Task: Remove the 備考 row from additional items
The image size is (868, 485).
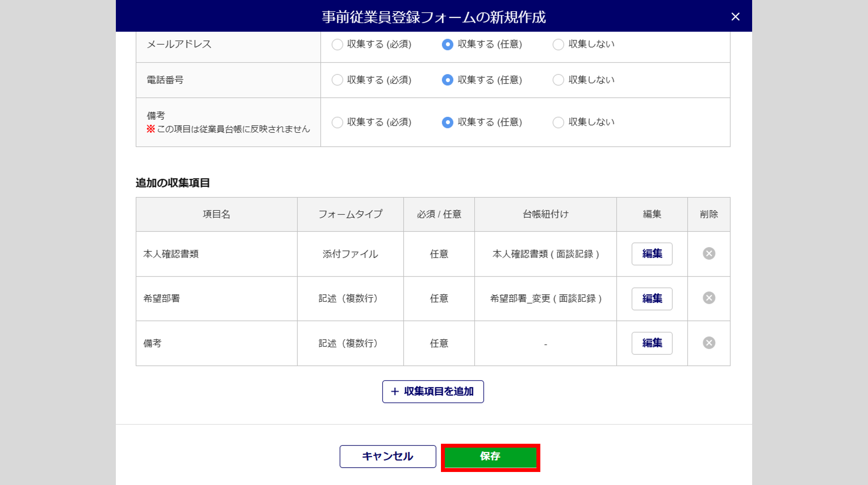Action: click(x=709, y=343)
